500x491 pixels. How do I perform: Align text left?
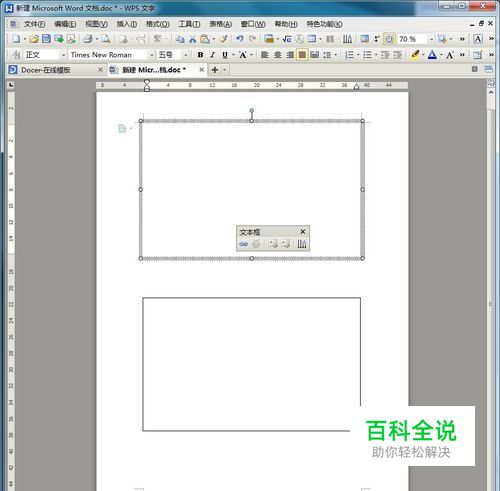coord(265,55)
